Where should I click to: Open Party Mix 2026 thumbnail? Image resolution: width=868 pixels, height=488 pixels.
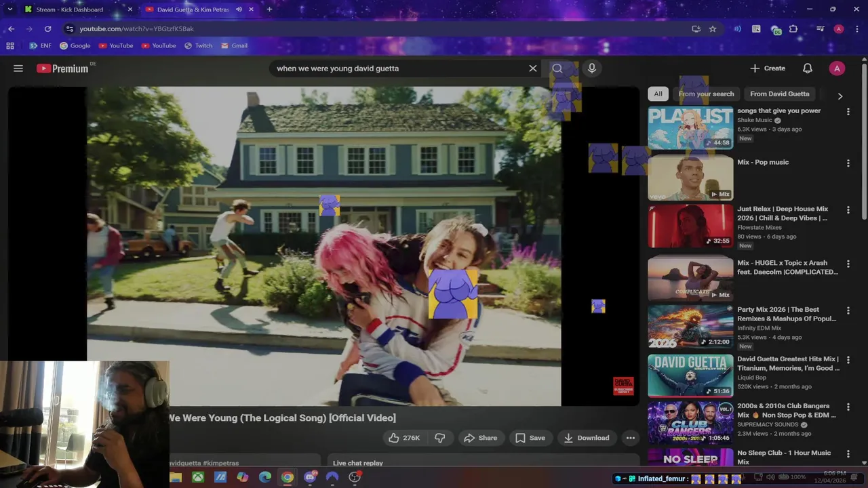(x=690, y=327)
